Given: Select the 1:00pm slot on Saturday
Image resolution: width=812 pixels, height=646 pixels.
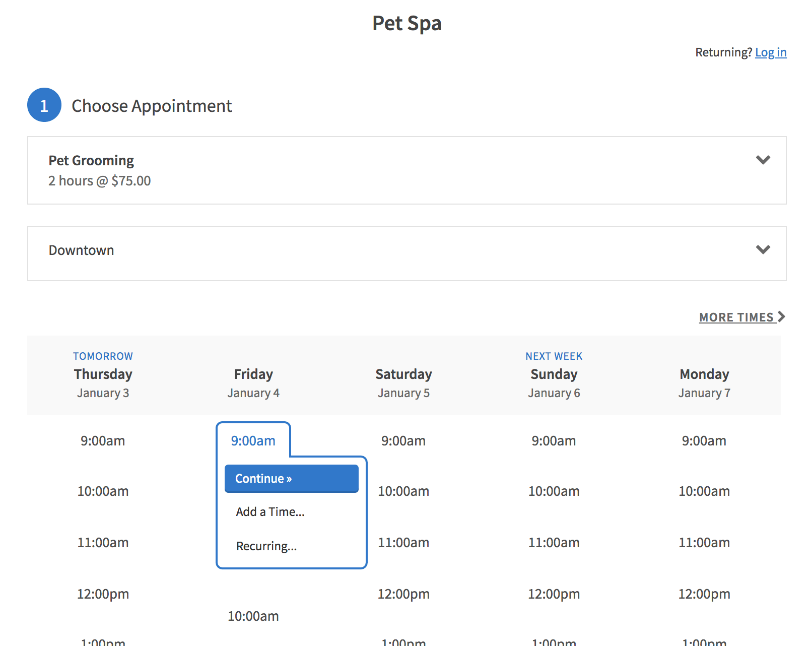Looking at the screenshot, I should coord(403,641).
